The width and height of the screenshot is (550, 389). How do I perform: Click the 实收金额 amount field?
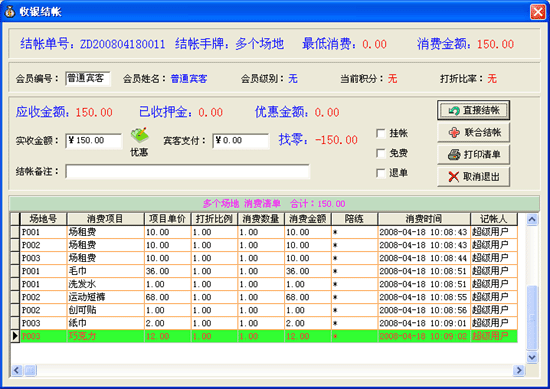pyautogui.click(x=94, y=141)
